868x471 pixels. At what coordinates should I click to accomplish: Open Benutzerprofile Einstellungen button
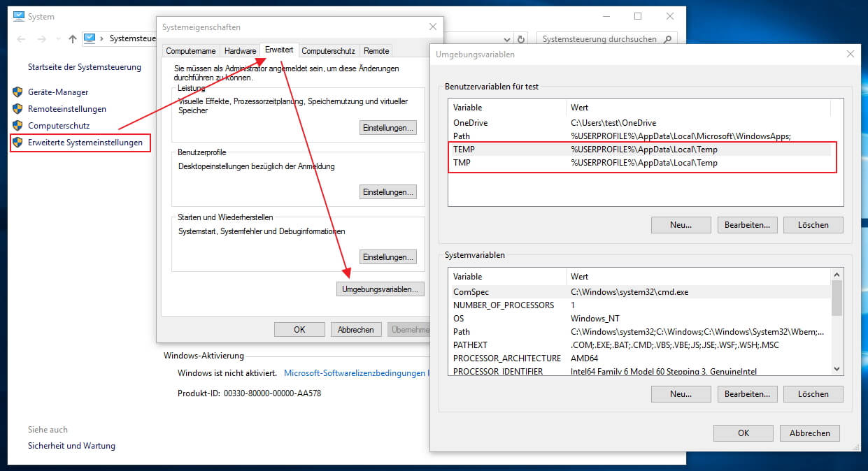pyautogui.click(x=388, y=191)
